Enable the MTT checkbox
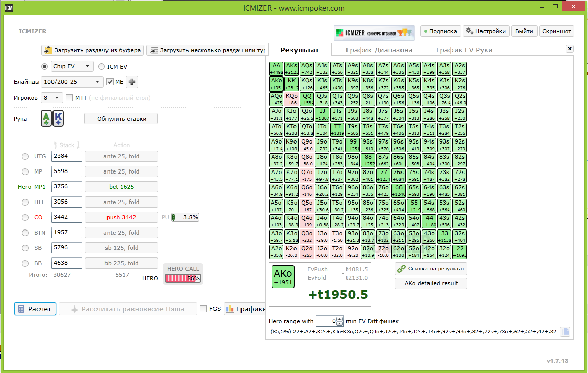588x373 pixels. click(69, 98)
